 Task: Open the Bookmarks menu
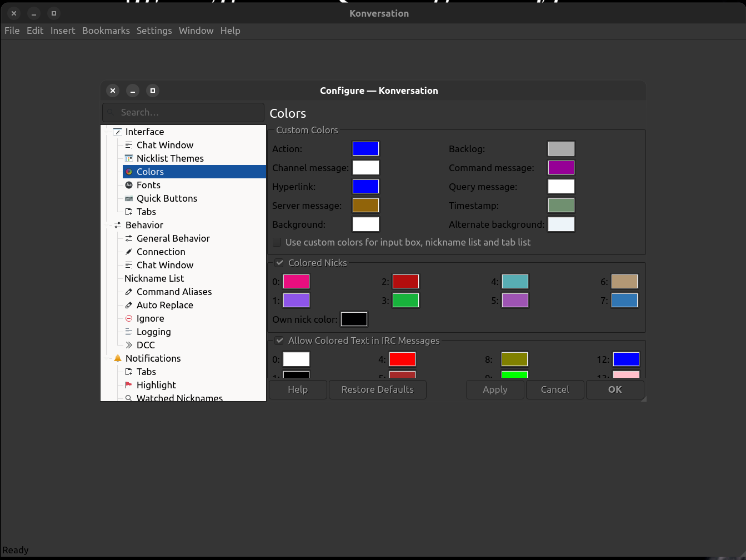(x=106, y=31)
